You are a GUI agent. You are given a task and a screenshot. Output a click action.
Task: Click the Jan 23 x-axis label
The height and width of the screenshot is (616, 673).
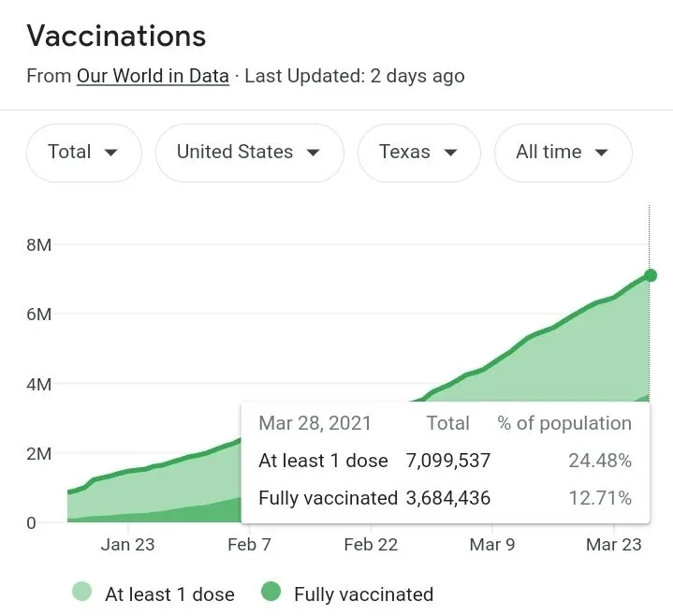127,545
